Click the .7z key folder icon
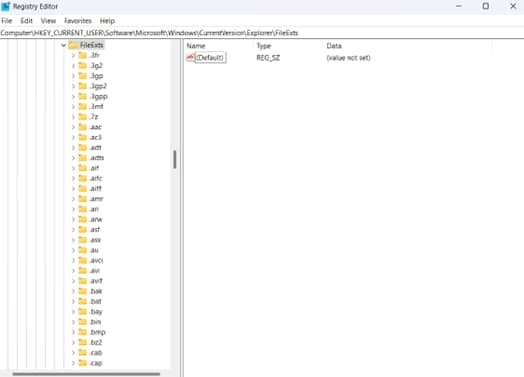 pyautogui.click(x=83, y=117)
